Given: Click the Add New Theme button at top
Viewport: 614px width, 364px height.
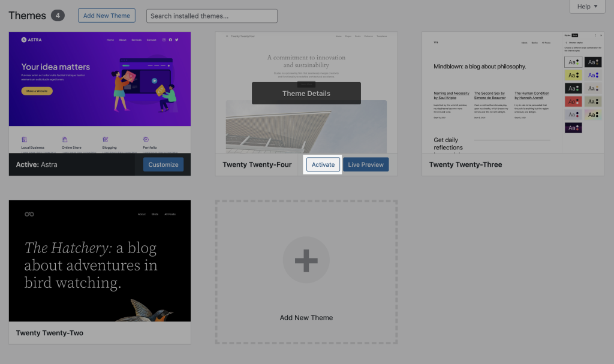Looking at the screenshot, I should 107,16.
